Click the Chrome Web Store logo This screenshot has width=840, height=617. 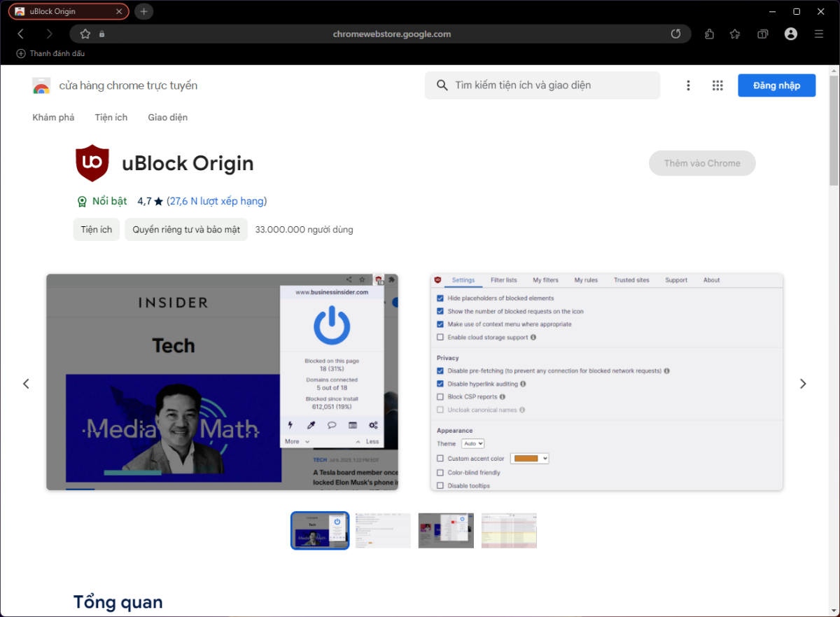point(41,86)
